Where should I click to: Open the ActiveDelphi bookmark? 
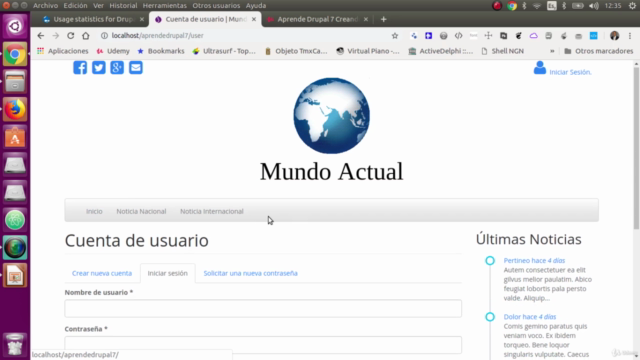441,51
